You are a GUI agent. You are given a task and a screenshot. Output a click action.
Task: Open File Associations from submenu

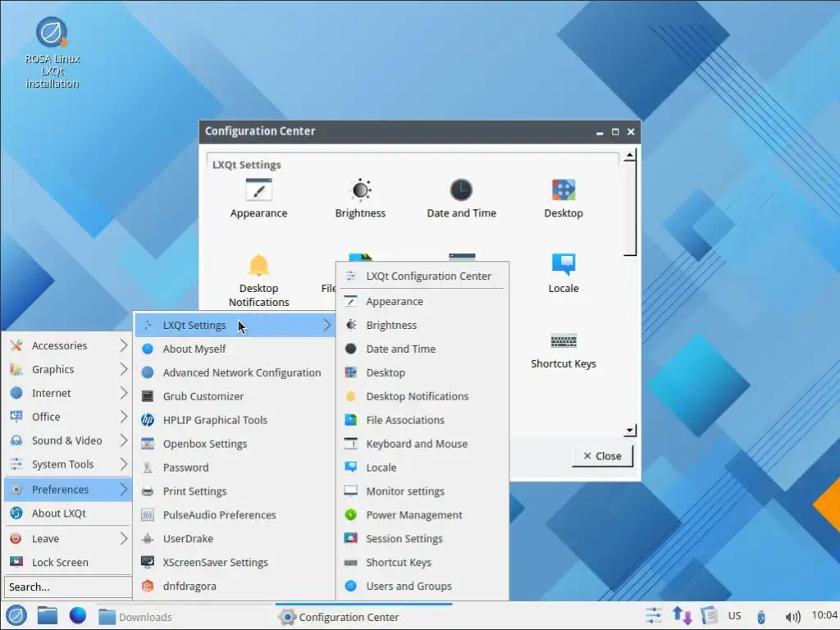pos(422,420)
